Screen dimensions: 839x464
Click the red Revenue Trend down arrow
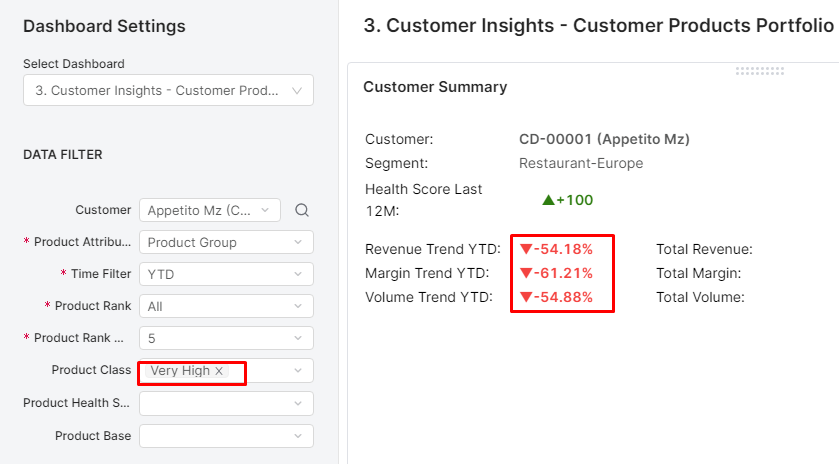[x=526, y=249]
